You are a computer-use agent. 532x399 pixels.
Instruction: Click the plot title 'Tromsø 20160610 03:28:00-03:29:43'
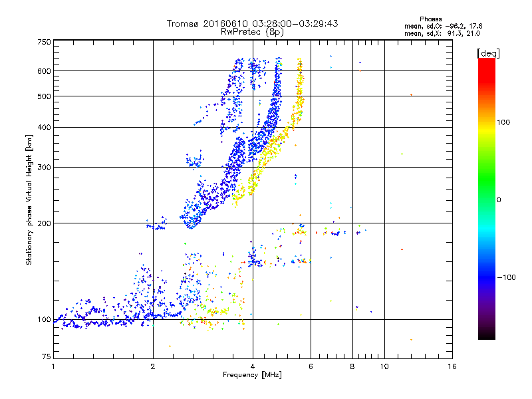pos(252,23)
